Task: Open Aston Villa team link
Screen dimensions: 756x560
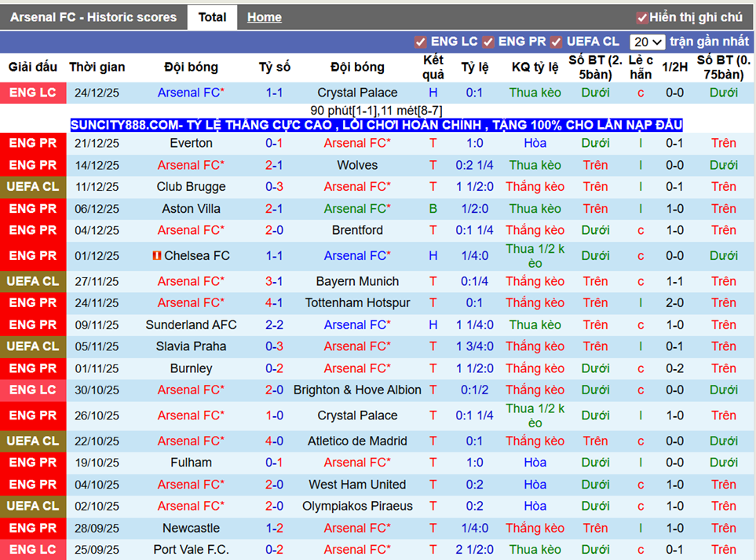Action: pyautogui.click(x=191, y=209)
